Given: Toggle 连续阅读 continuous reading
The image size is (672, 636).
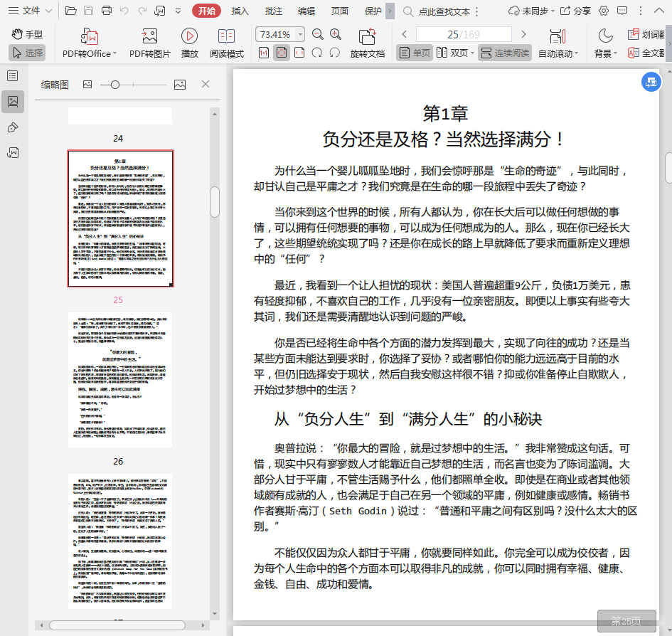Looking at the screenshot, I should 505,53.
